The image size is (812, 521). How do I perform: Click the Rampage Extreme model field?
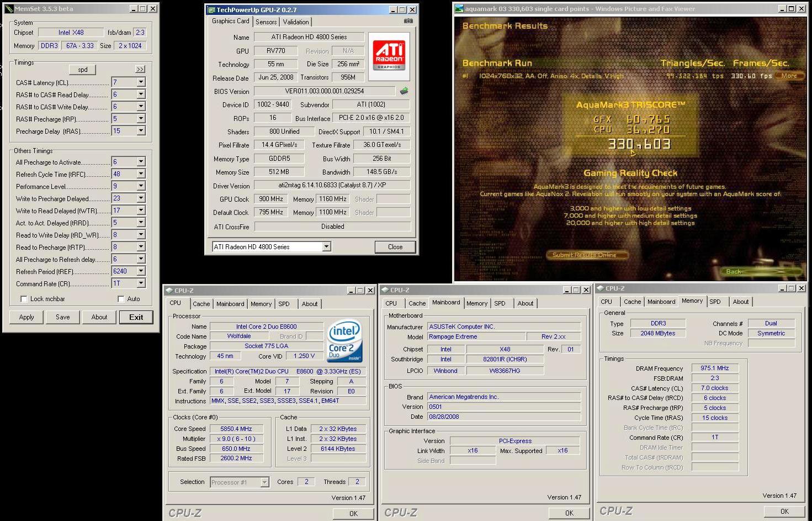pos(476,336)
